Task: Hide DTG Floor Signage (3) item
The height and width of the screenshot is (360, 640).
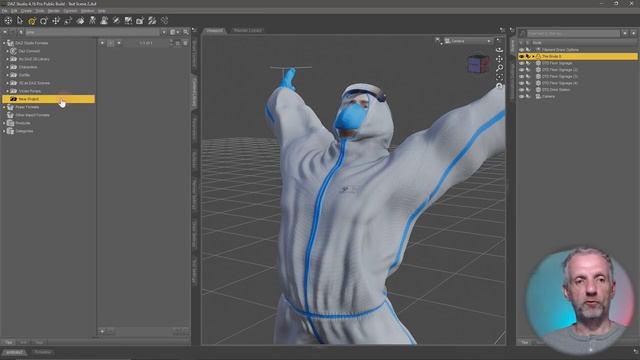Action: click(521, 76)
